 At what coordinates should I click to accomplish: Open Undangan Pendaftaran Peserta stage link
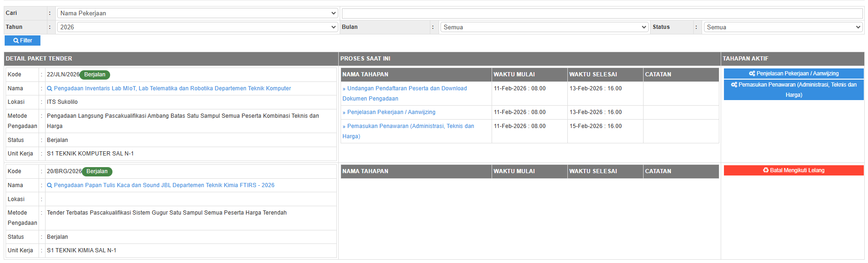(x=407, y=88)
